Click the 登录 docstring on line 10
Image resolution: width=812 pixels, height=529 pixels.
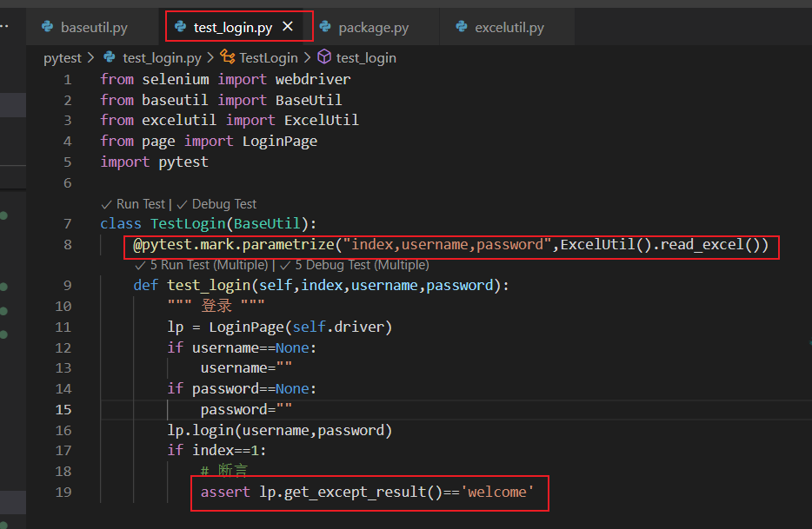coord(216,306)
